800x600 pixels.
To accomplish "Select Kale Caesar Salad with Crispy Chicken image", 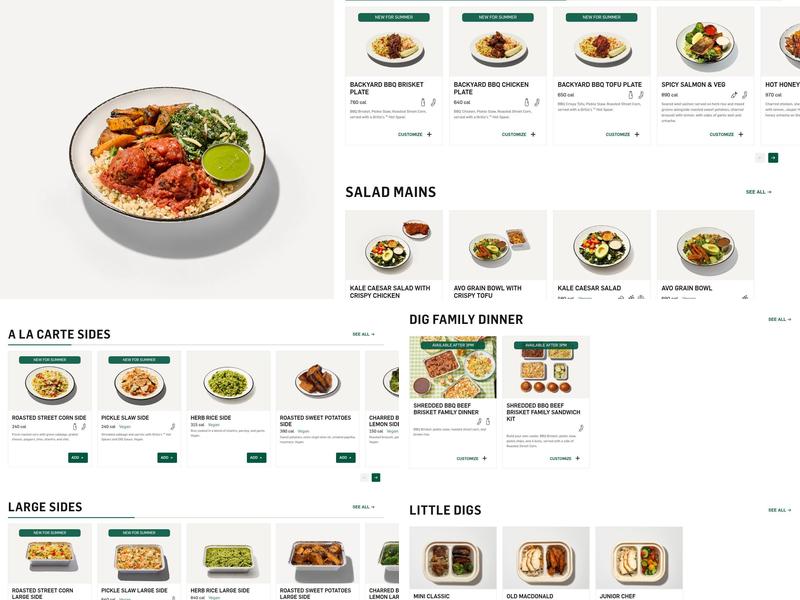I will [x=394, y=245].
